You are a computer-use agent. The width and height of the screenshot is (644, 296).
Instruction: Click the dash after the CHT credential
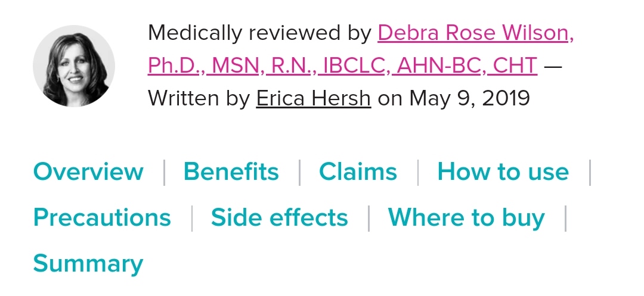click(553, 65)
